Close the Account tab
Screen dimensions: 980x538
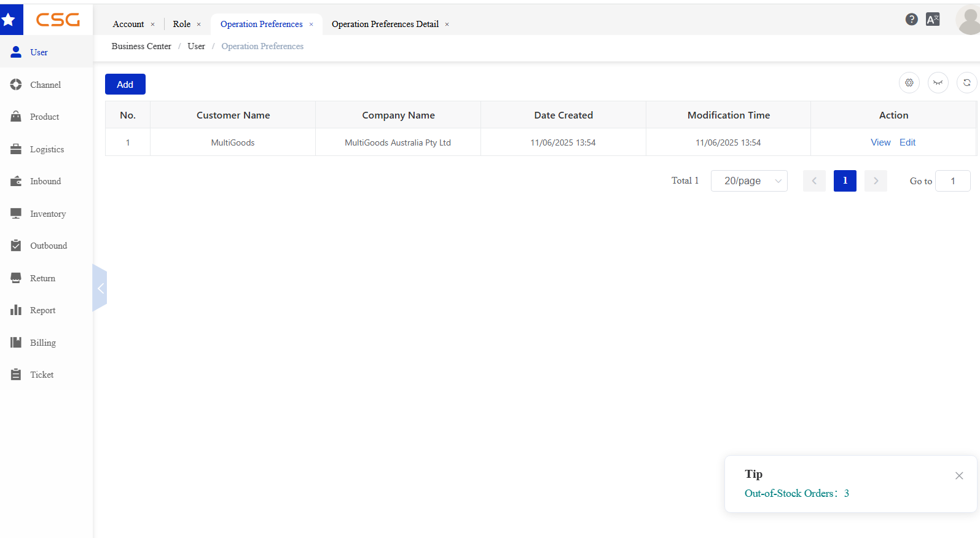click(x=153, y=25)
